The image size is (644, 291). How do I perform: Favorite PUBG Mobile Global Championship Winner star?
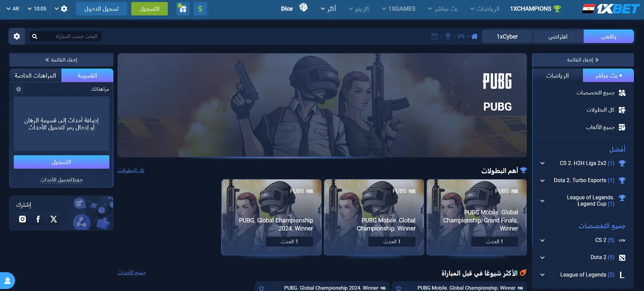pos(399,288)
